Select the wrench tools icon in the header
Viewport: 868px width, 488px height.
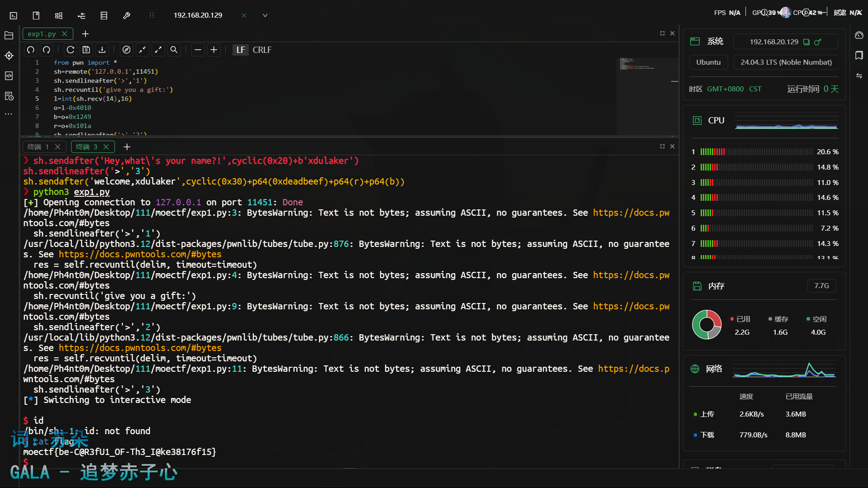[x=127, y=15]
